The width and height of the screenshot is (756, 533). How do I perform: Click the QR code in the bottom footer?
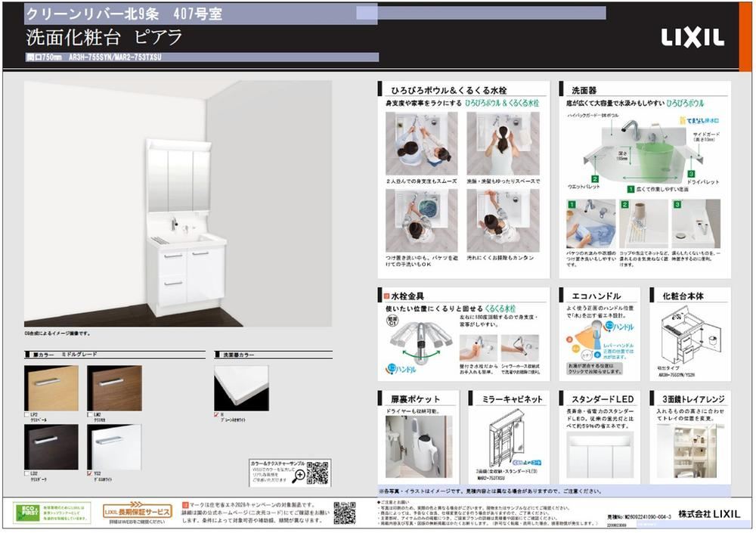[x=345, y=513]
